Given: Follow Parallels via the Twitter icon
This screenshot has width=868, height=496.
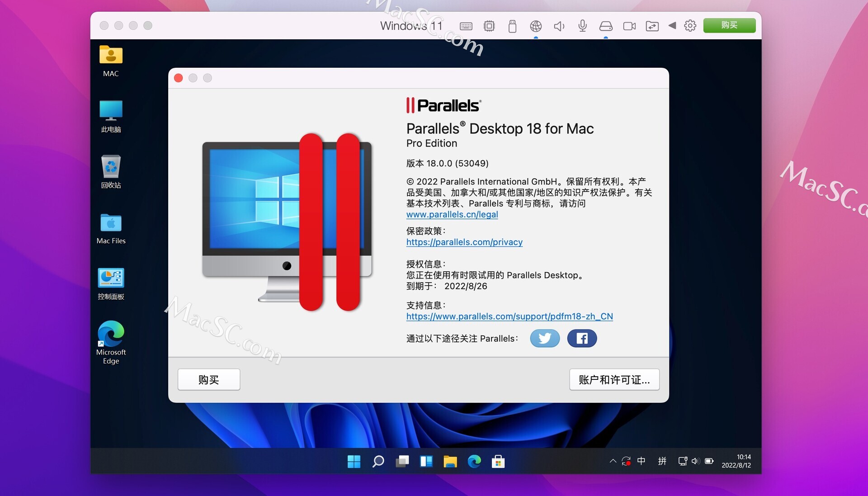Looking at the screenshot, I should pyautogui.click(x=545, y=338).
